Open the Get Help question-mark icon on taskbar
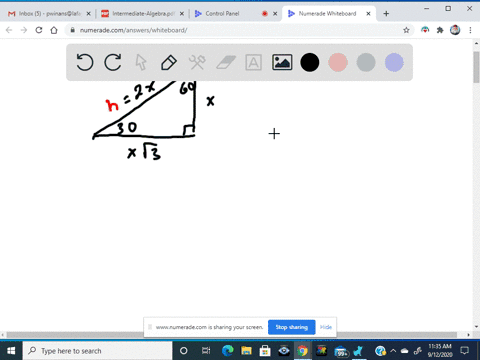Screen dimensions: 480x360 pos(380,351)
